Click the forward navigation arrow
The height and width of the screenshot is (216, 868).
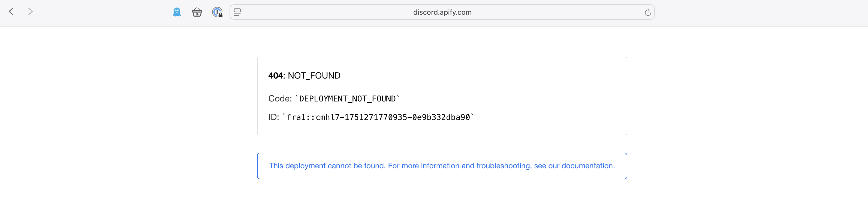30,12
